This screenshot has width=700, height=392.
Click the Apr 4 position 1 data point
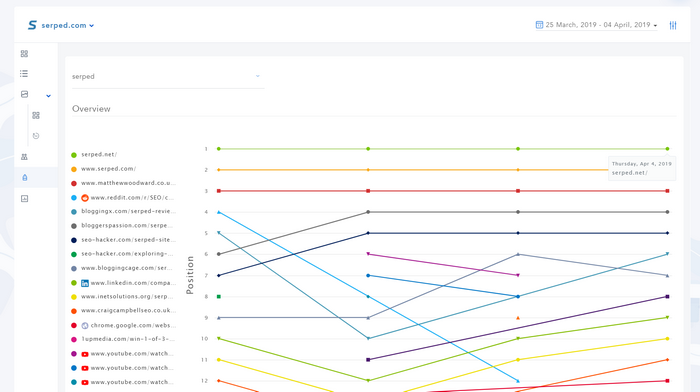pos(667,149)
